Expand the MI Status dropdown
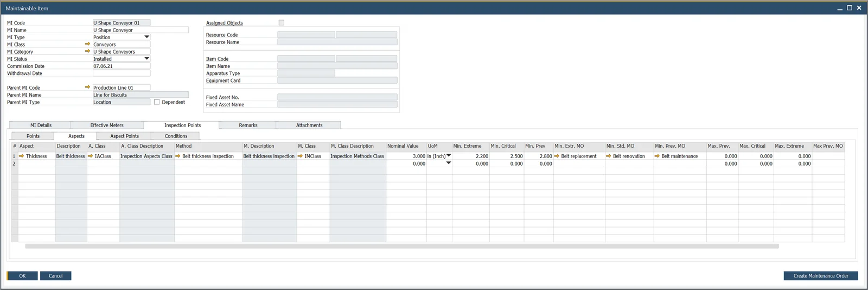Viewport: 868px width, 290px height. [x=146, y=58]
